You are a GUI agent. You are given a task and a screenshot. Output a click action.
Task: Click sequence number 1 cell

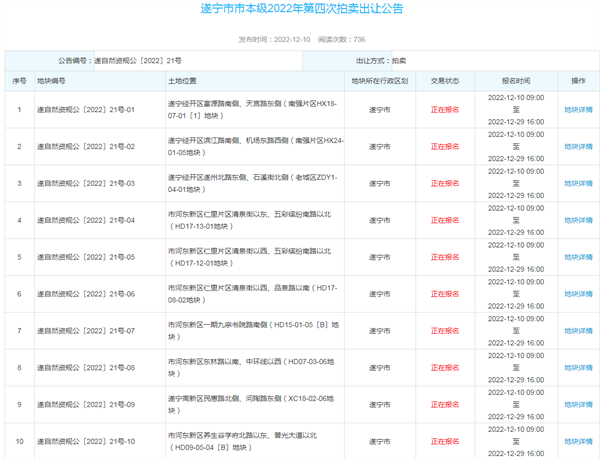pyautogui.click(x=20, y=110)
